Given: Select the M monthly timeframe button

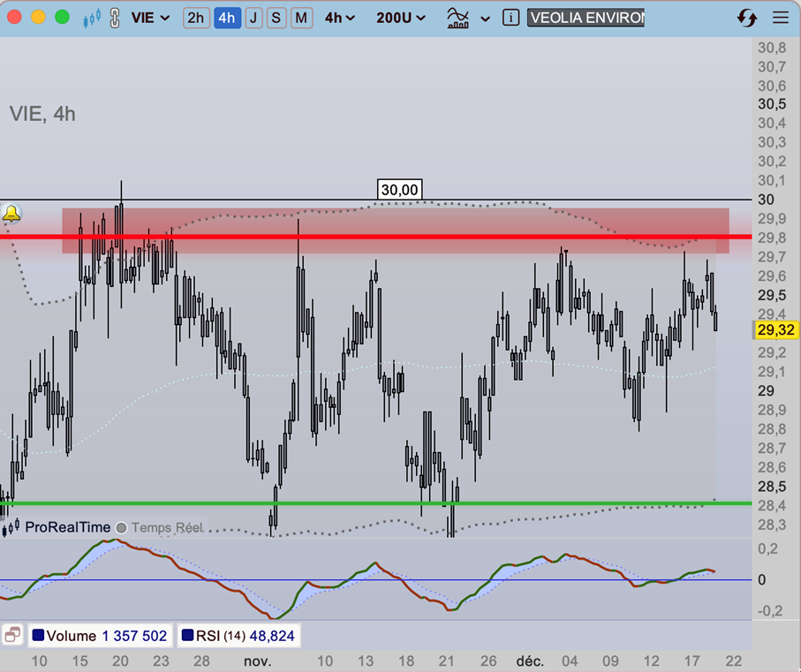Looking at the screenshot, I should [x=301, y=19].
